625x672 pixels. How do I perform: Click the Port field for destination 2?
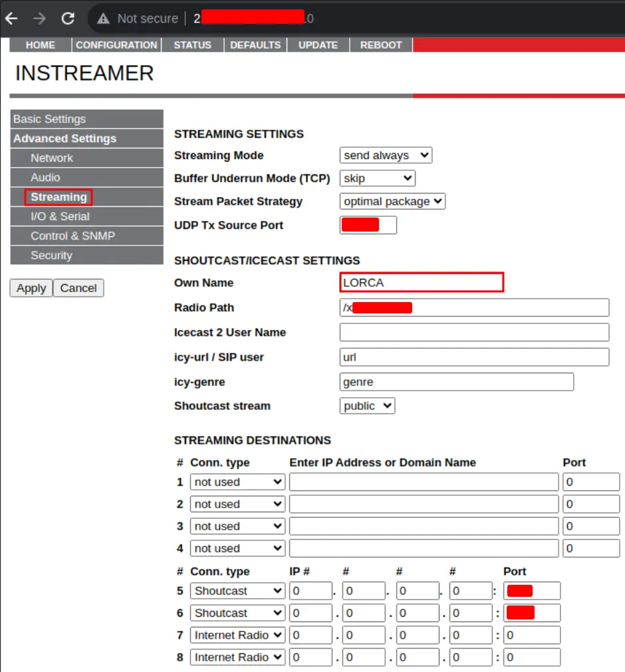(x=591, y=504)
